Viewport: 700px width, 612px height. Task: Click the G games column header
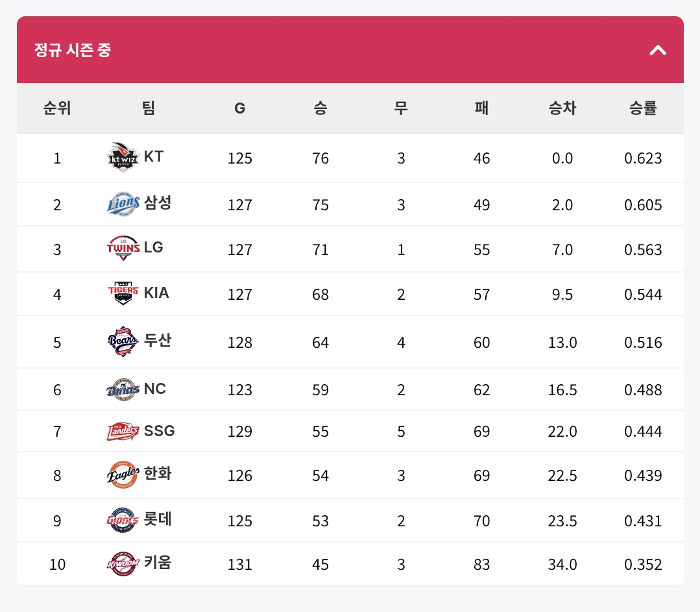click(240, 108)
